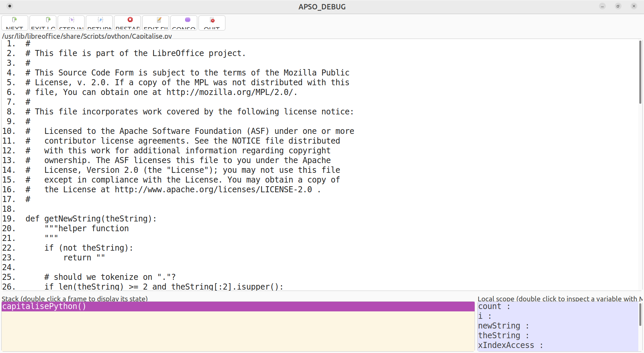
Task: Select the capitalisePython() stack frame
Action: coord(44,306)
